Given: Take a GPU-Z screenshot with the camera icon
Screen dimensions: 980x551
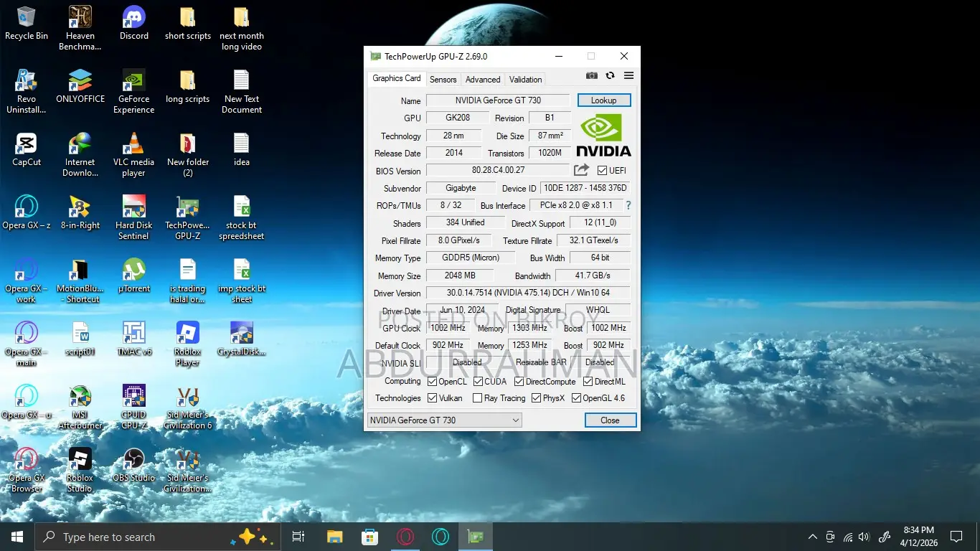Looking at the screenshot, I should point(592,76).
